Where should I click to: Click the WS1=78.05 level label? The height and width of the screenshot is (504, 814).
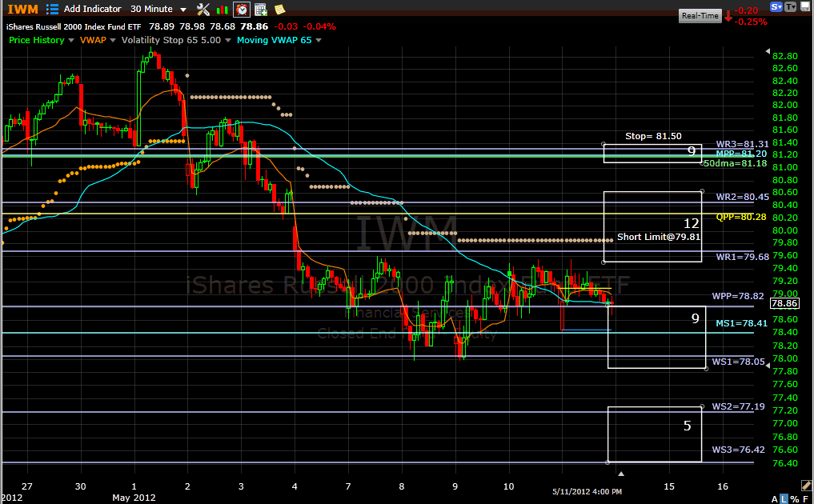point(738,362)
